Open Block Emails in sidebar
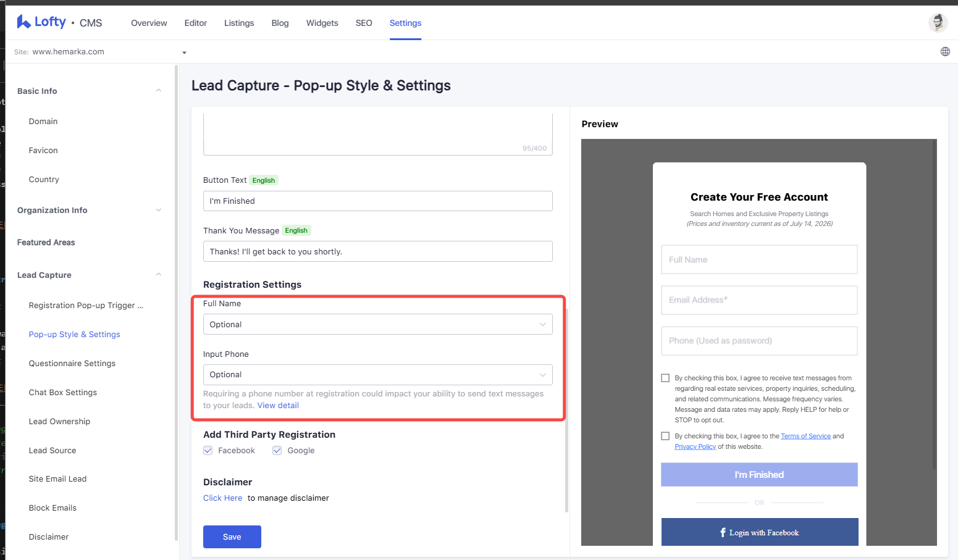The width and height of the screenshot is (958, 560). [x=53, y=508]
